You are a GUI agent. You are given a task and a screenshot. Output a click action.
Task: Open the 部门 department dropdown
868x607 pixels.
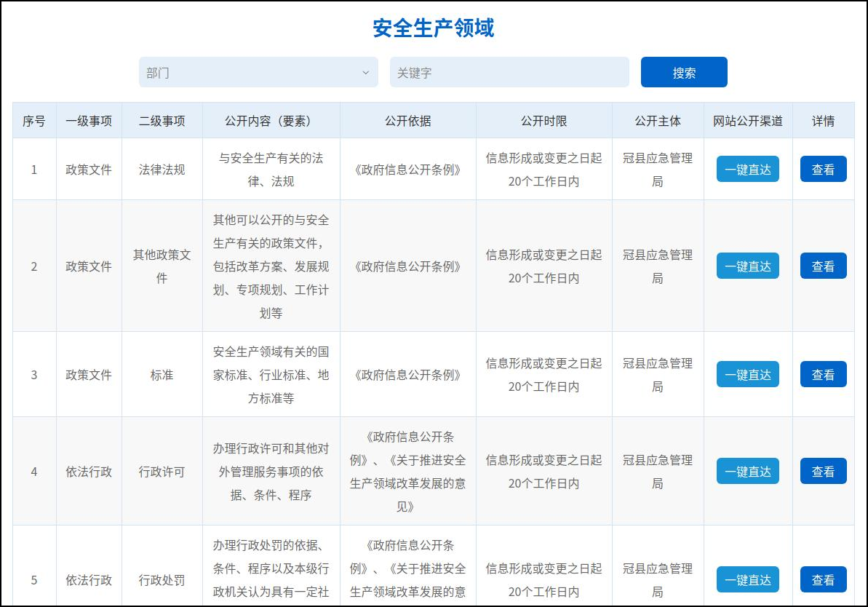coord(258,72)
